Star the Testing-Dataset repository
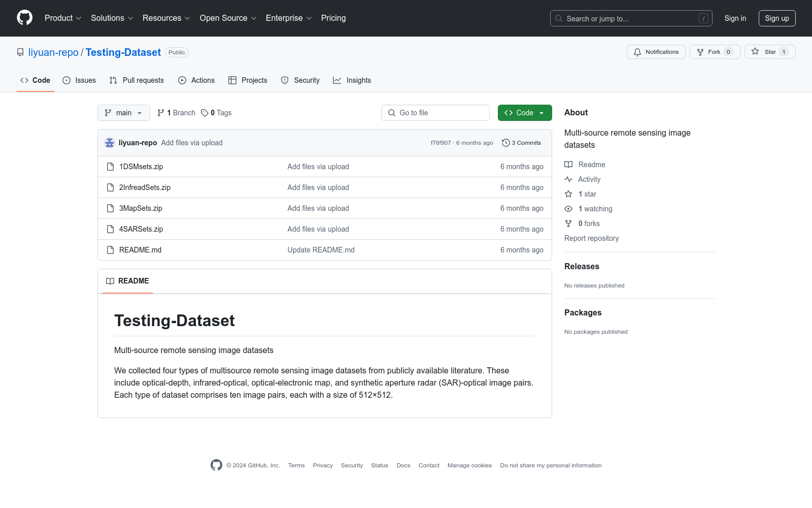This screenshot has width=812, height=508. click(770, 52)
